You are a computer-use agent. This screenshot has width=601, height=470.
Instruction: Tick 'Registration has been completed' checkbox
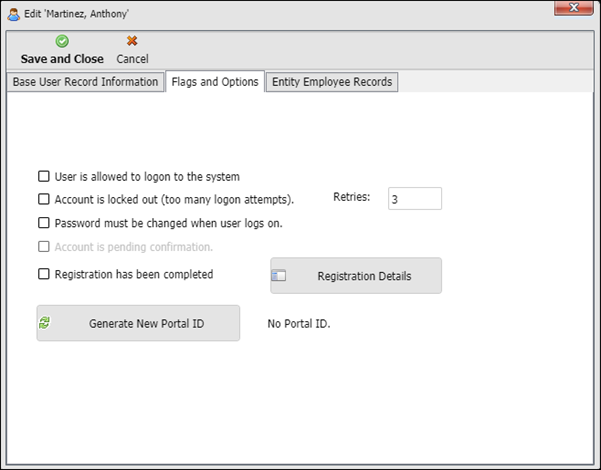[44, 274]
